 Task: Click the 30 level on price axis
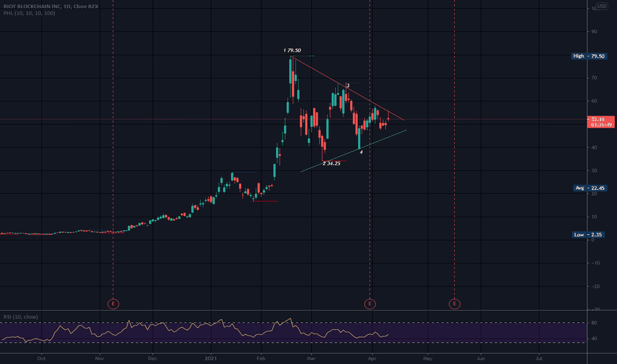click(x=594, y=171)
